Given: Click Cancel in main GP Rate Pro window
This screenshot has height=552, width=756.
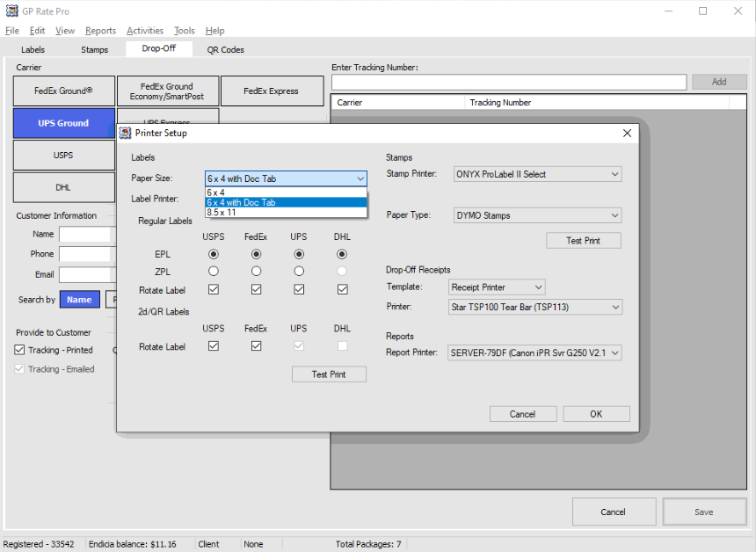Looking at the screenshot, I should pos(614,512).
